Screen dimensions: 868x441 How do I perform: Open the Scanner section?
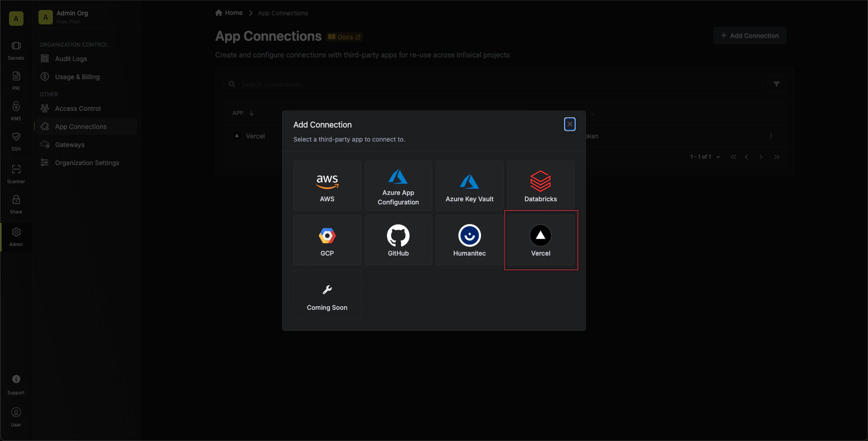point(16,174)
